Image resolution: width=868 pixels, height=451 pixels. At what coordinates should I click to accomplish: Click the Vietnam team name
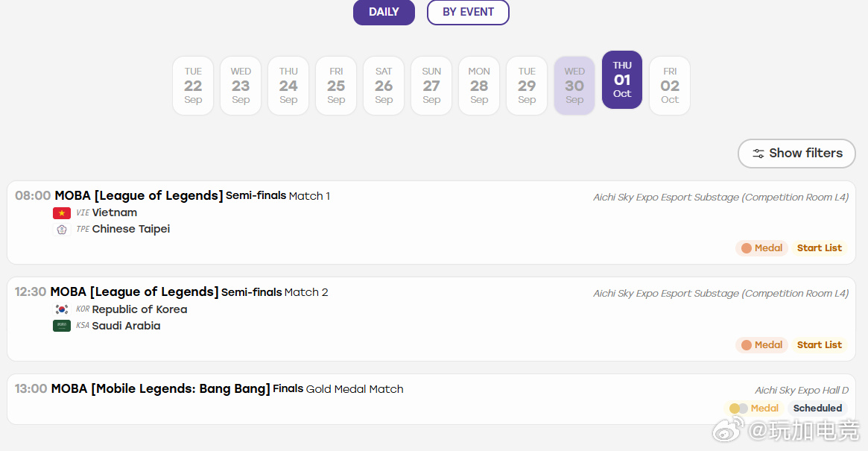point(115,212)
